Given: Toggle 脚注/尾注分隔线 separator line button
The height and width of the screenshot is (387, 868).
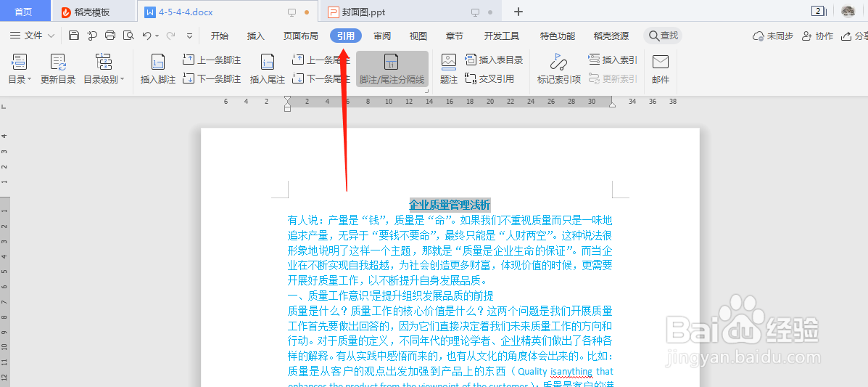Looking at the screenshot, I should point(392,69).
